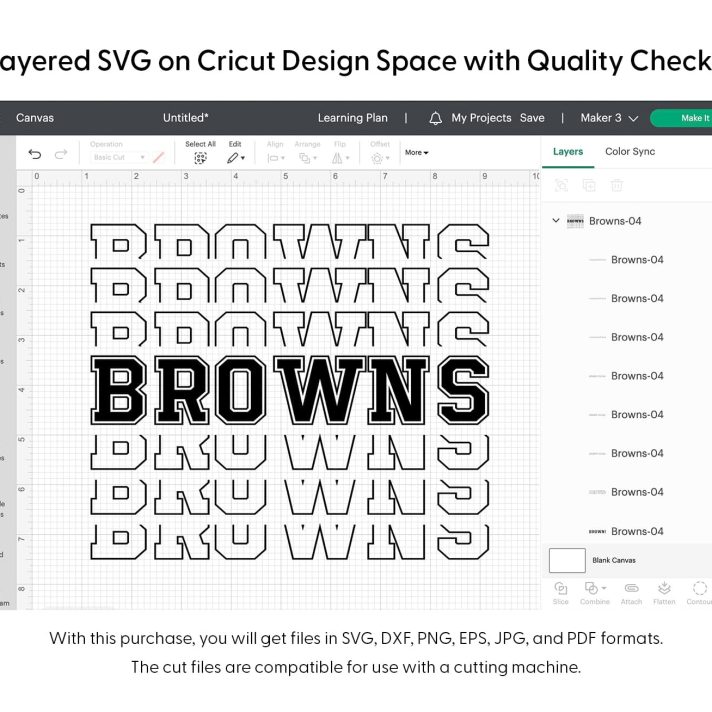Open the Combine options dropdown

pos(604,588)
